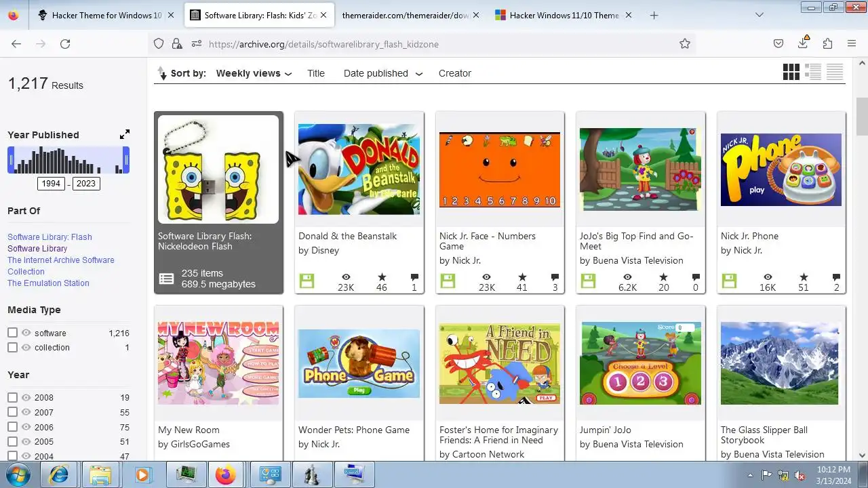Image resolution: width=868 pixels, height=488 pixels.
Task: Switch to Hacker Windows 11/10 Theme tab
Action: pyautogui.click(x=564, y=15)
